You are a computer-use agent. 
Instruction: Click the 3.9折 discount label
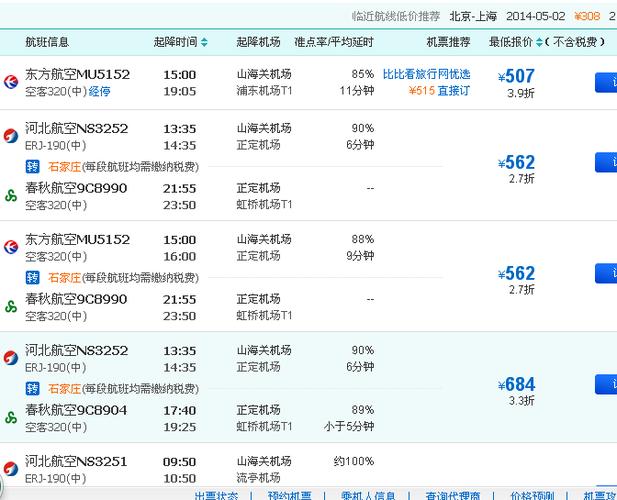pyautogui.click(x=521, y=93)
